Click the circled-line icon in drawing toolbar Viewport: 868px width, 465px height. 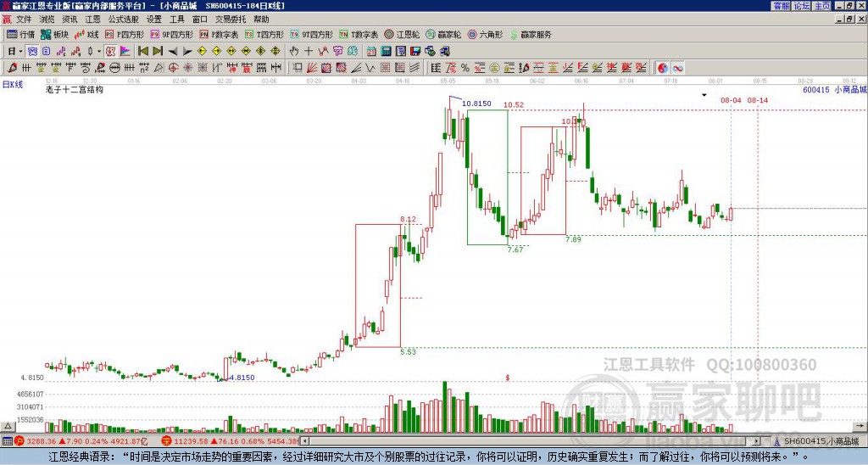[x=114, y=68]
